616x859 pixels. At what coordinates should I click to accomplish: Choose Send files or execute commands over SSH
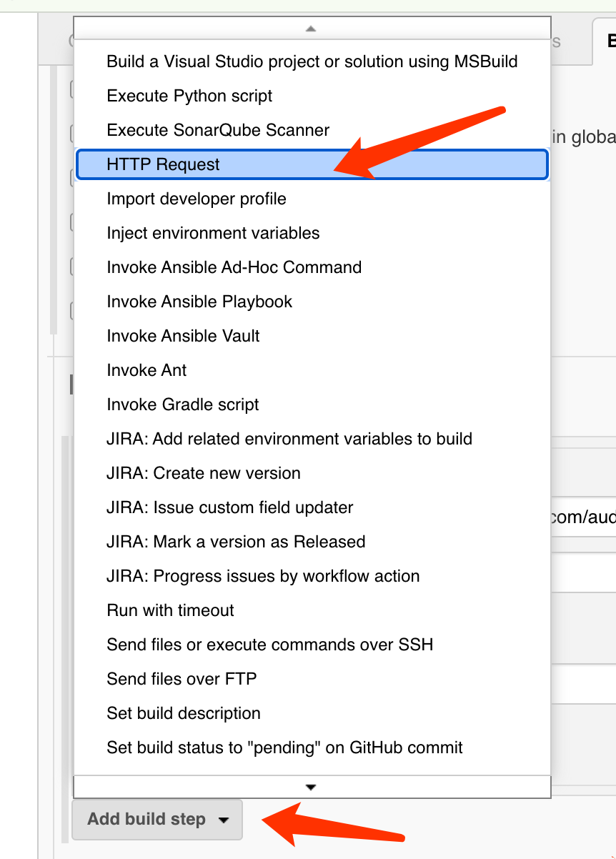tap(312, 645)
